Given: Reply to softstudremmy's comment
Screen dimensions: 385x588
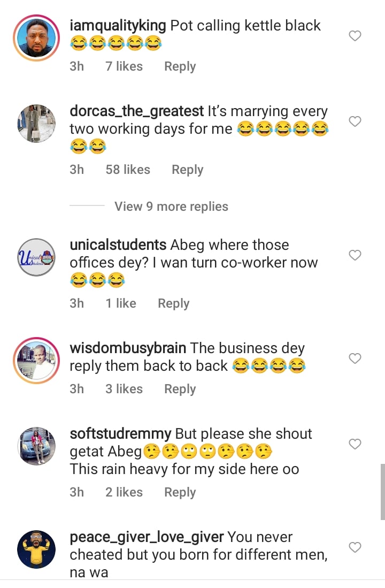Looking at the screenshot, I should click(x=180, y=492).
